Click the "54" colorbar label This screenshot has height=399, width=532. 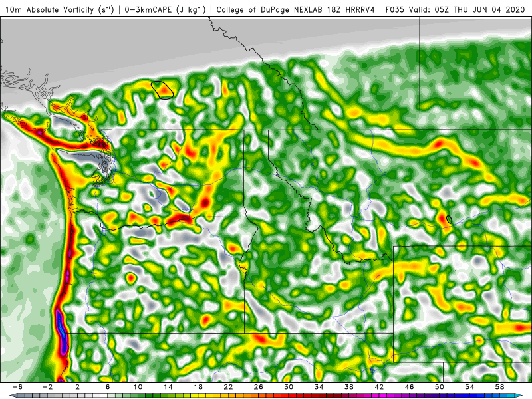pyautogui.click(x=470, y=387)
